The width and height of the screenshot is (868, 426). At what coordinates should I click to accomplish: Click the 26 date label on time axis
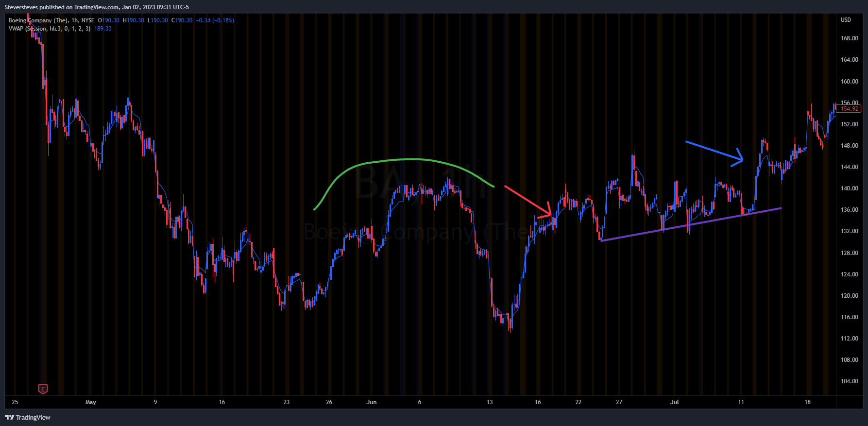329,402
